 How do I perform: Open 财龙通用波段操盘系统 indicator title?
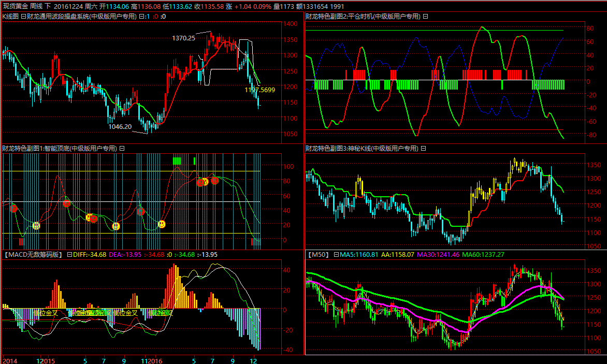pos(82,17)
